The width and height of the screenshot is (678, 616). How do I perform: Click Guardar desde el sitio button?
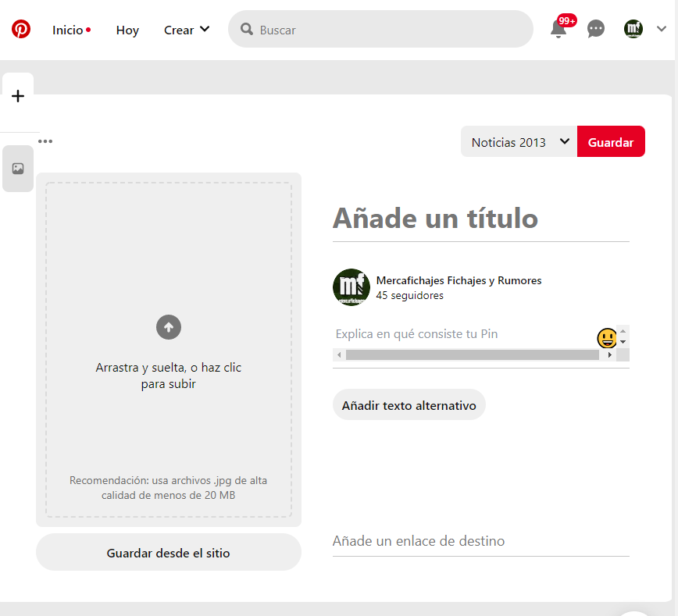click(x=169, y=553)
